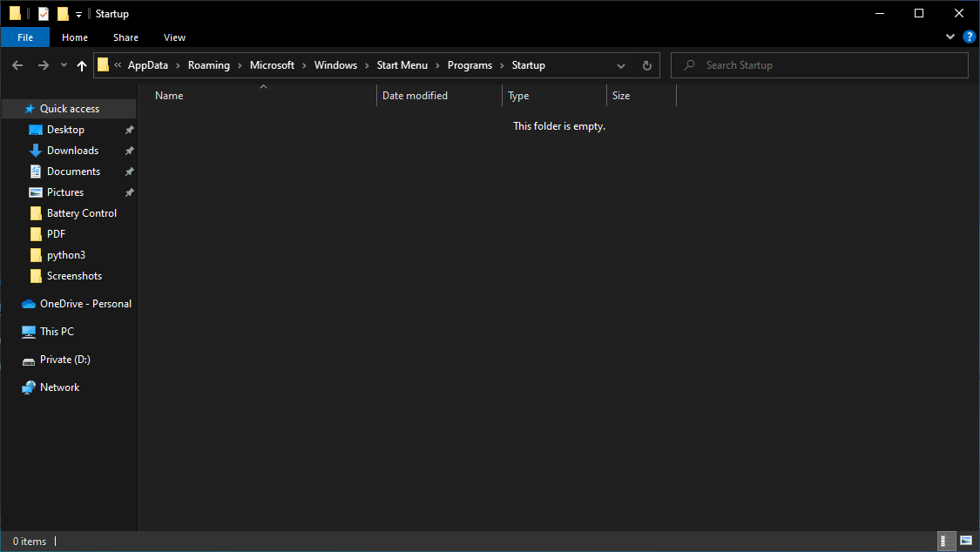
Task: Click the Help question mark icon
Action: [970, 37]
